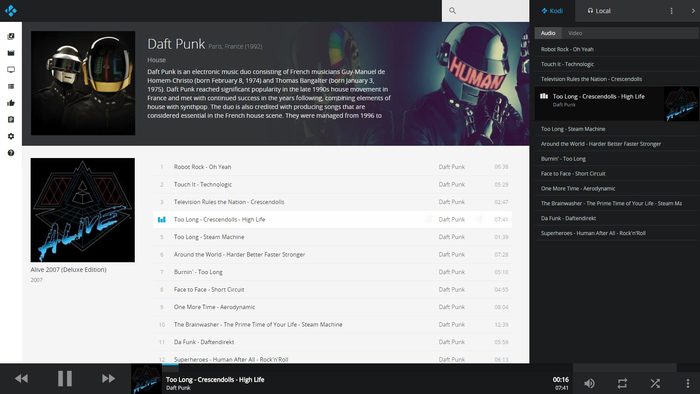This screenshot has width=700, height=394.
Task: Toggle repeat mode
Action: point(622,383)
